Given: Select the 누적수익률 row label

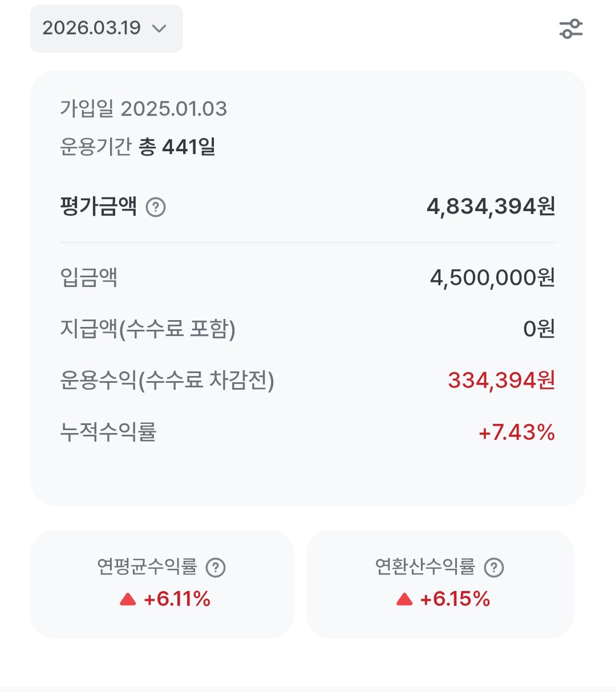Looking at the screenshot, I should 108,432.
